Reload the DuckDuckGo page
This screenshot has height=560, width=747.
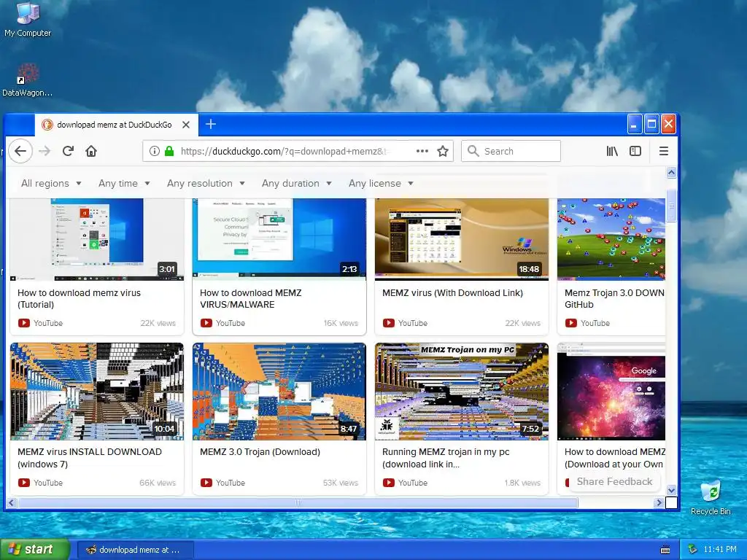coord(68,152)
